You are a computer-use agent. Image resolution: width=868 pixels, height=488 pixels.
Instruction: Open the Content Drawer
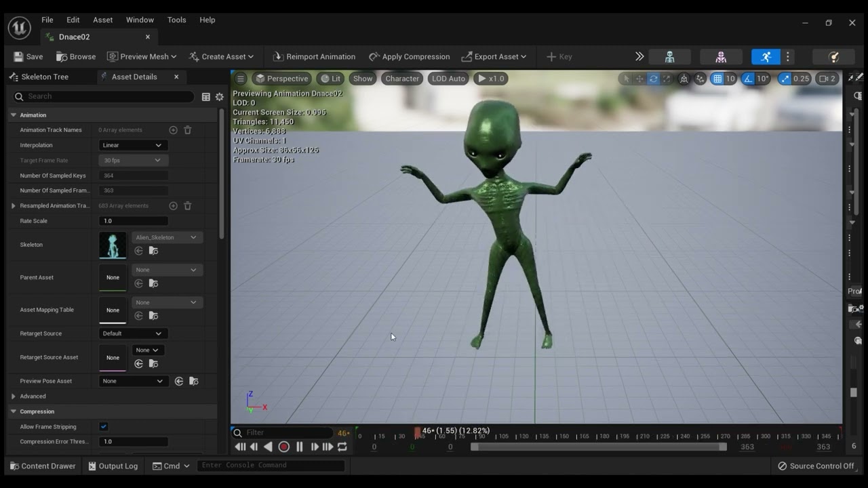coord(42,466)
